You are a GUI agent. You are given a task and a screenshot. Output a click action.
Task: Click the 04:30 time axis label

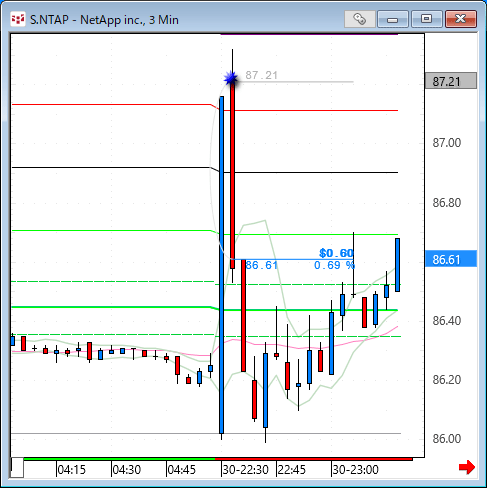(127, 470)
